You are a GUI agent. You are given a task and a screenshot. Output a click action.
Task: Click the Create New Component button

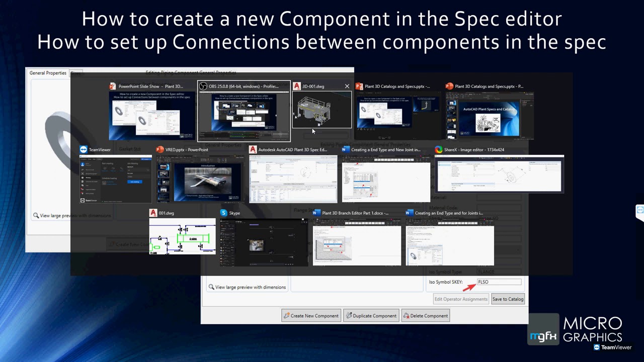311,316
